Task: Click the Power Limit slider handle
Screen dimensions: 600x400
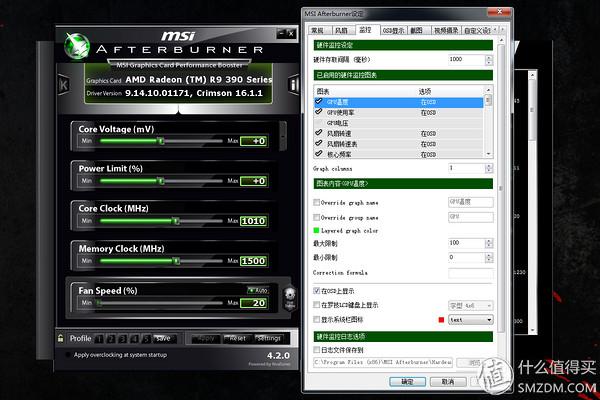Action: pos(161,181)
